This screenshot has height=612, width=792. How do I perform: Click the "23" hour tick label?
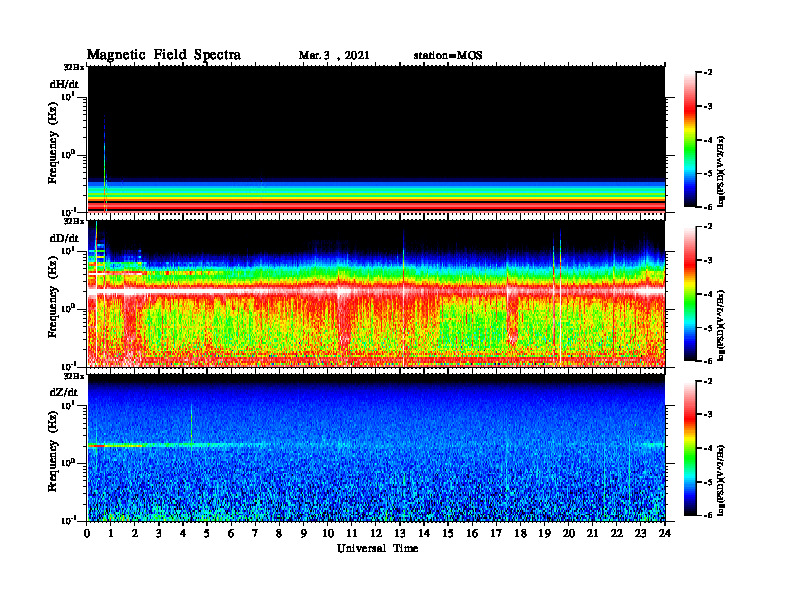point(640,533)
